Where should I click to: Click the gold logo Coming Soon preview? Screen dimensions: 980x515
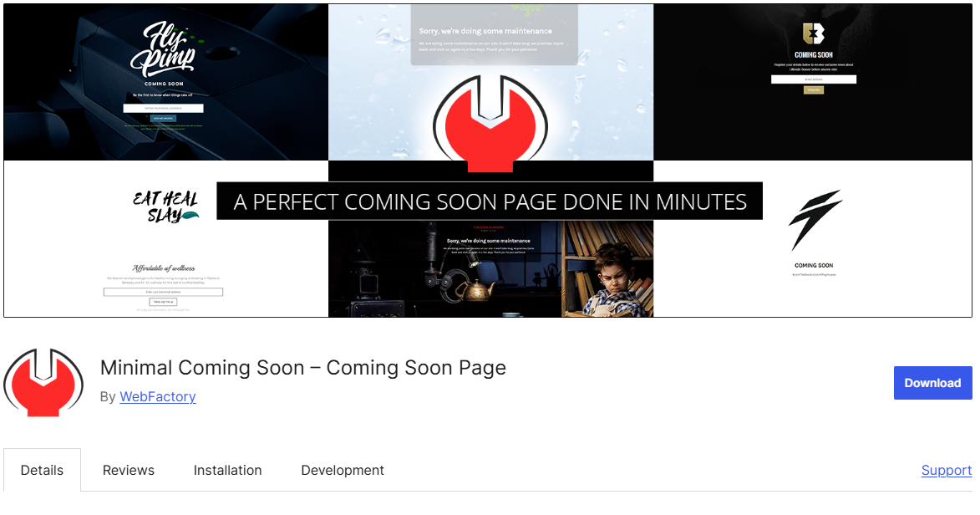(813, 82)
